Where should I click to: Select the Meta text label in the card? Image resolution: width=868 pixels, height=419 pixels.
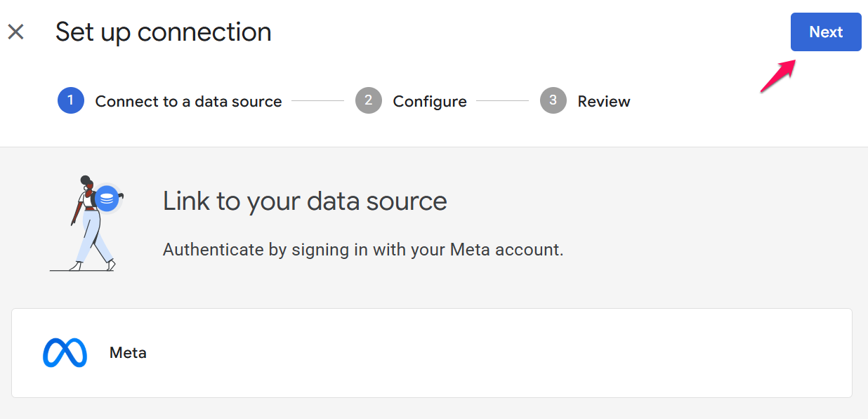pos(128,353)
